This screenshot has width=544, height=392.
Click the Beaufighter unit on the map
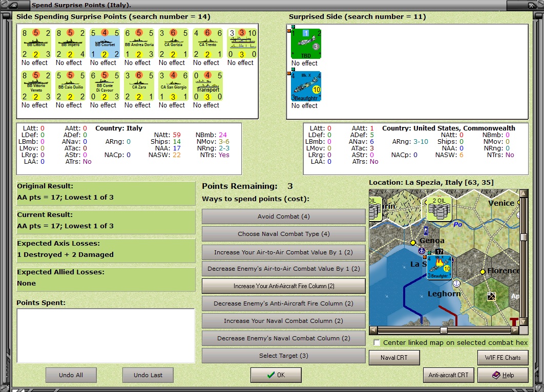pos(439,267)
